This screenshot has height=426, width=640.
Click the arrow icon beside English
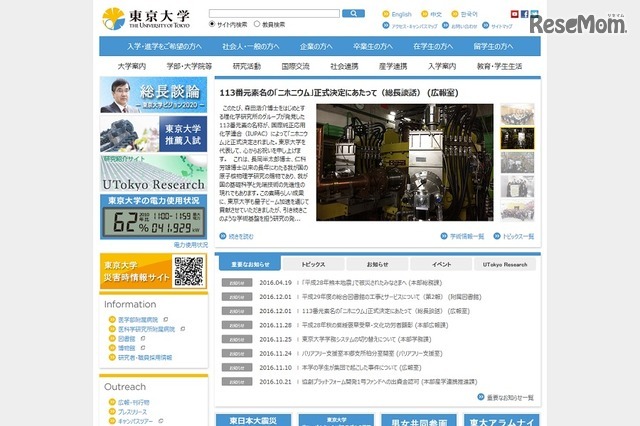[x=386, y=14]
